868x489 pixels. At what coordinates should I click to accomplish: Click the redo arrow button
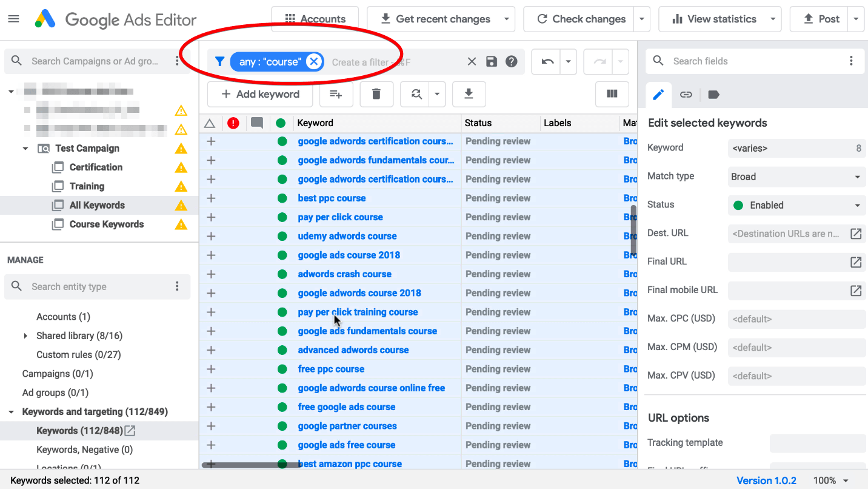pyautogui.click(x=599, y=61)
